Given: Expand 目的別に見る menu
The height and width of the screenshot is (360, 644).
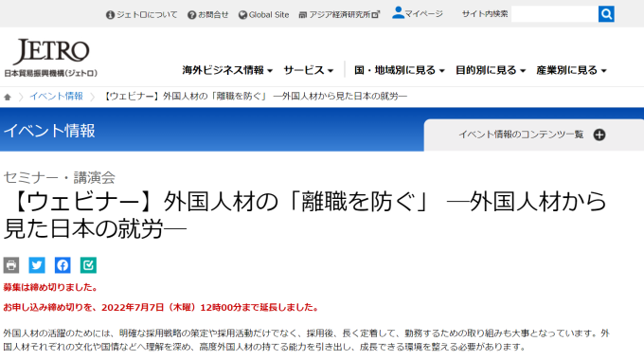Looking at the screenshot, I should (x=491, y=70).
